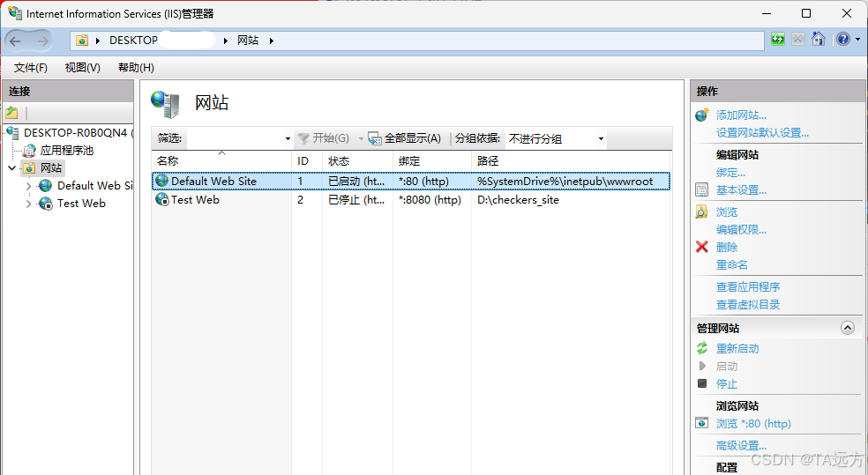Select 应用程序池 in the connections tree
This screenshot has width=868, height=475.
click(x=66, y=151)
